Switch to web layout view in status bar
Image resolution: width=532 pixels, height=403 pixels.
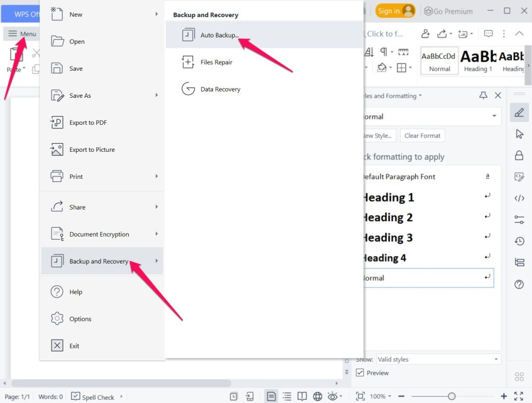(x=317, y=396)
